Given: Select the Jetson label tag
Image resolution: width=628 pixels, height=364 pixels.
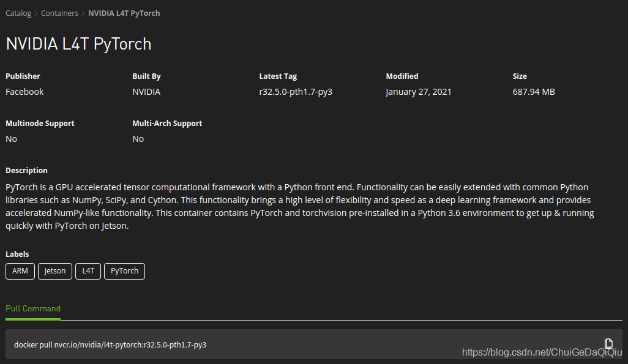Looking at the screenshot, I should tap(54, 270).
